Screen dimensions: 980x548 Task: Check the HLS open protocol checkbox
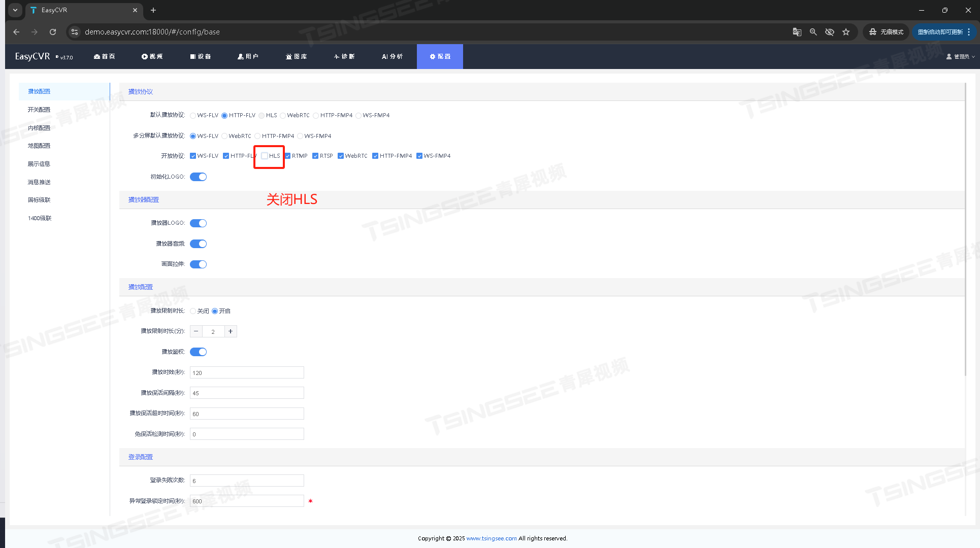(x=265, y=156)
